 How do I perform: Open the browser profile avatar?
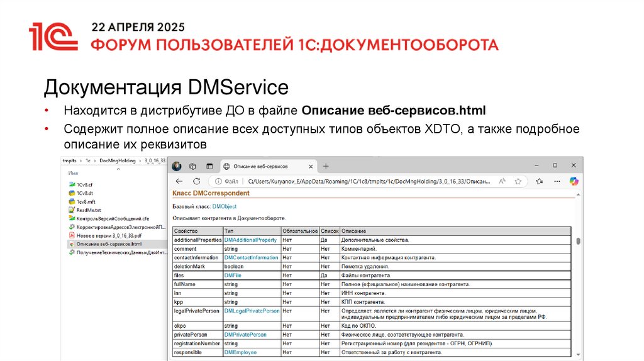coord(177,166)
